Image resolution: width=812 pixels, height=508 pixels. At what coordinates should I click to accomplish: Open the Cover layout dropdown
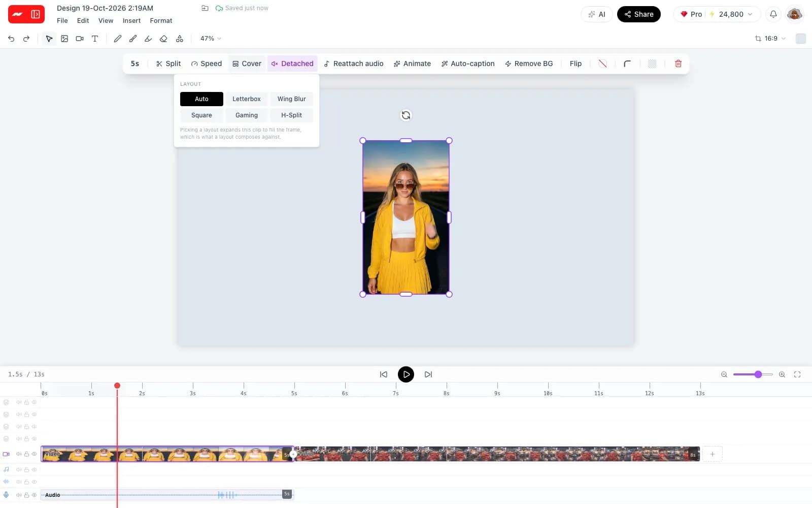[x=247, y=63]
